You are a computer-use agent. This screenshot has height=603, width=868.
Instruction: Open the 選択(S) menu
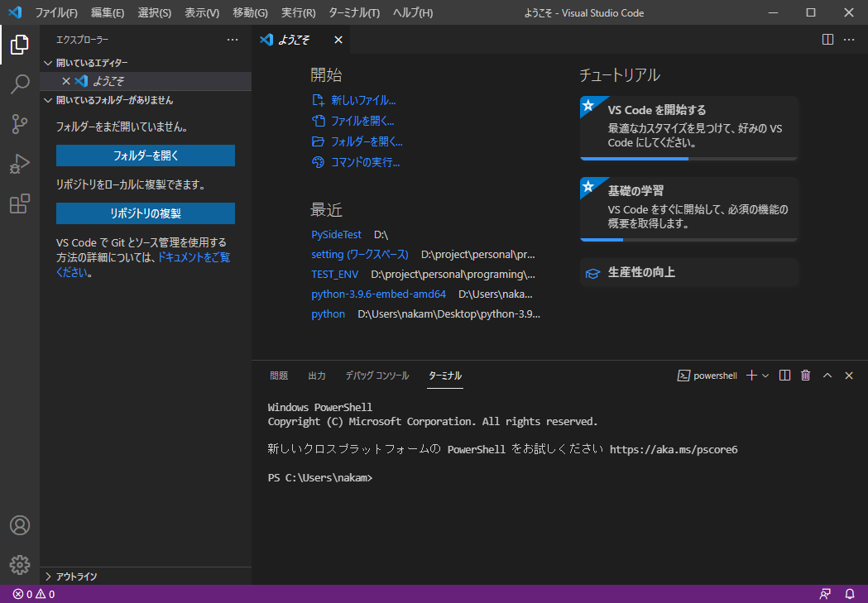tap(155, 12)
